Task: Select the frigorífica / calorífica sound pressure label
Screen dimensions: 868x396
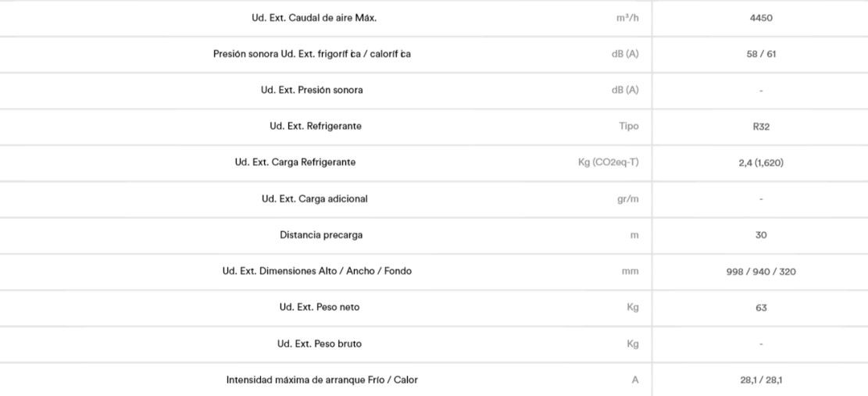Action: click(312, 54)
